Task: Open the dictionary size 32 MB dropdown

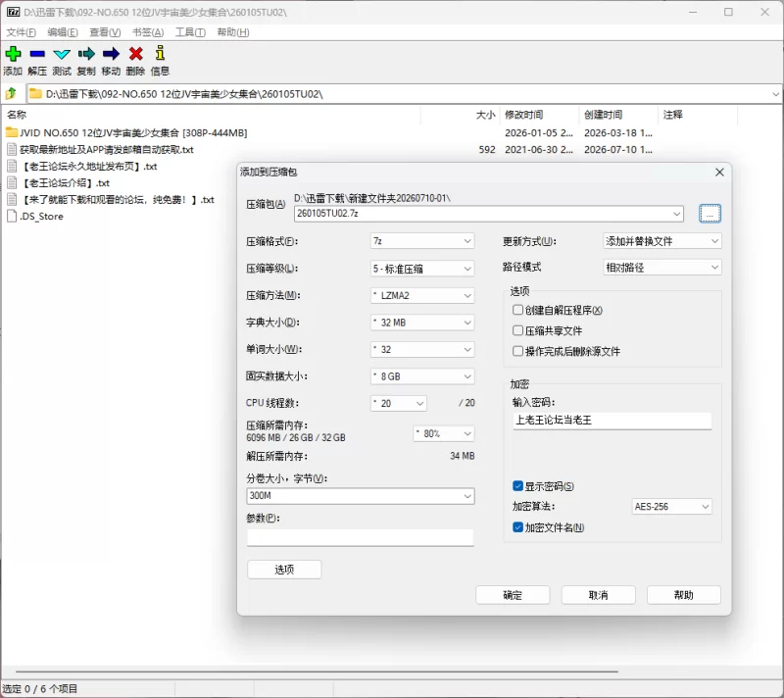Action: tap(422, 323)
